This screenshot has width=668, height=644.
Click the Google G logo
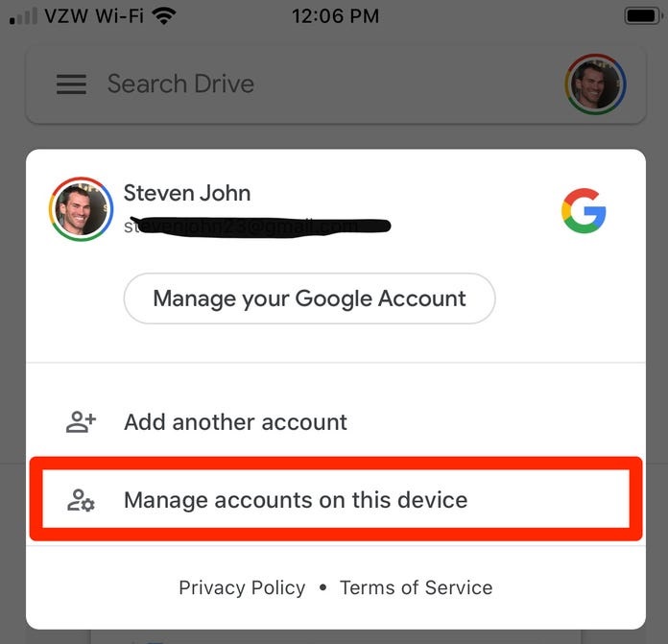[x=584, y=210]
